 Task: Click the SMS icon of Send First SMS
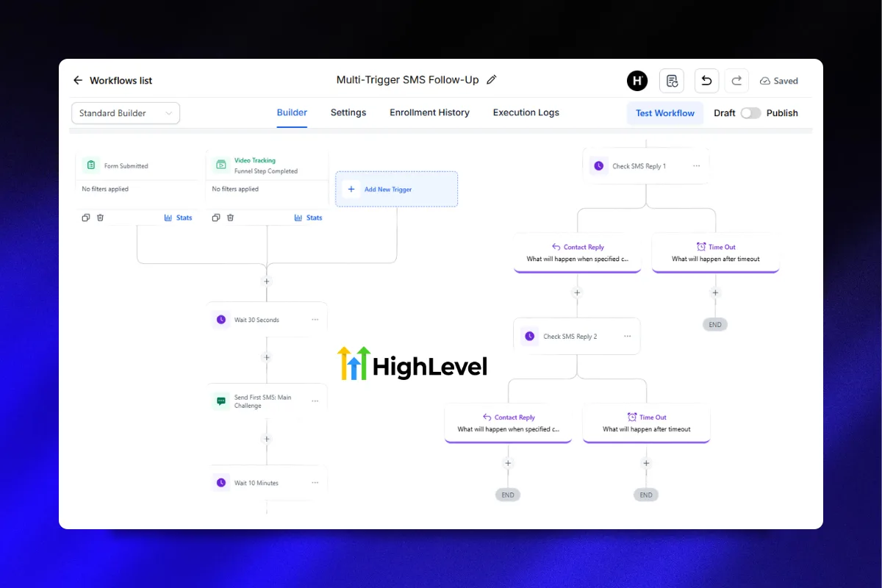[x=220, y=401]
